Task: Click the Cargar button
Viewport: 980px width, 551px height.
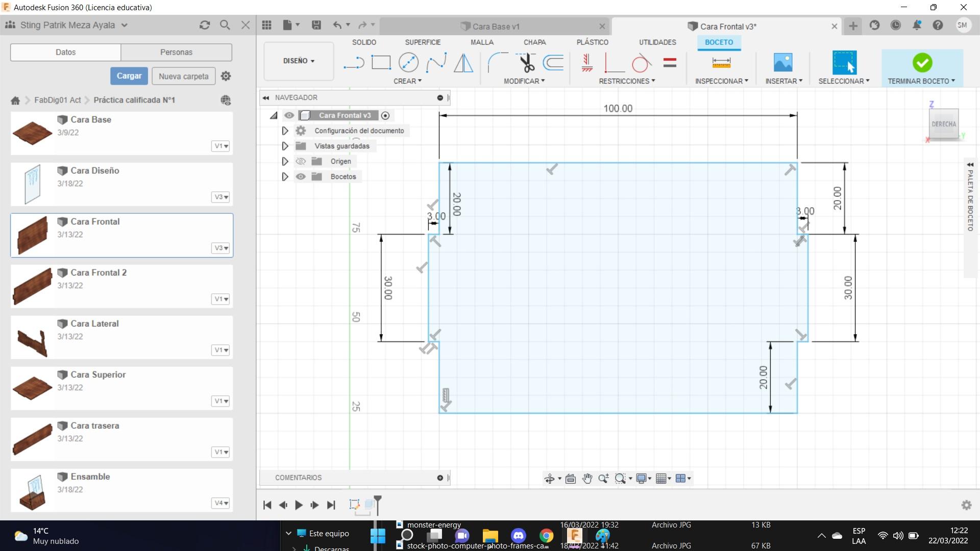Action: coord(129,76)
